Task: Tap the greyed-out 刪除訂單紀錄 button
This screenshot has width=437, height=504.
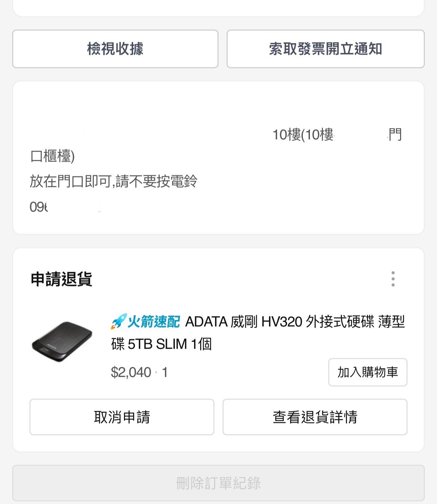Action: tap(218, 483)
